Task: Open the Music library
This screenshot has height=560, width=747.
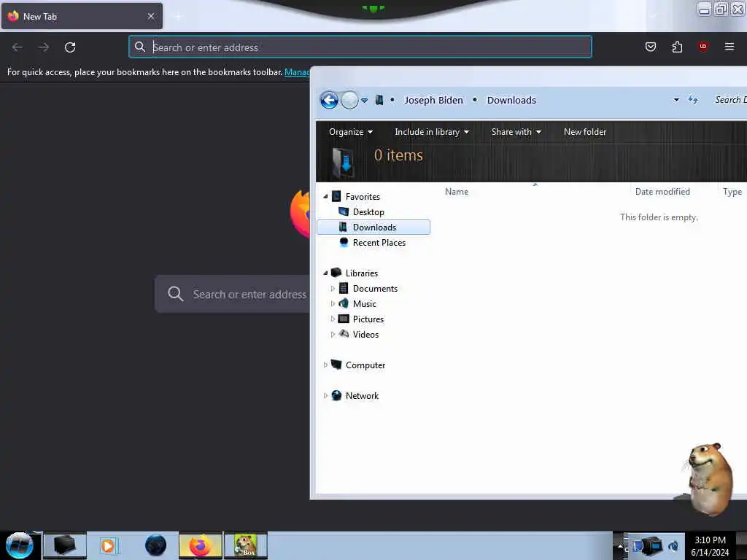Action: click(x=365, y=304)
